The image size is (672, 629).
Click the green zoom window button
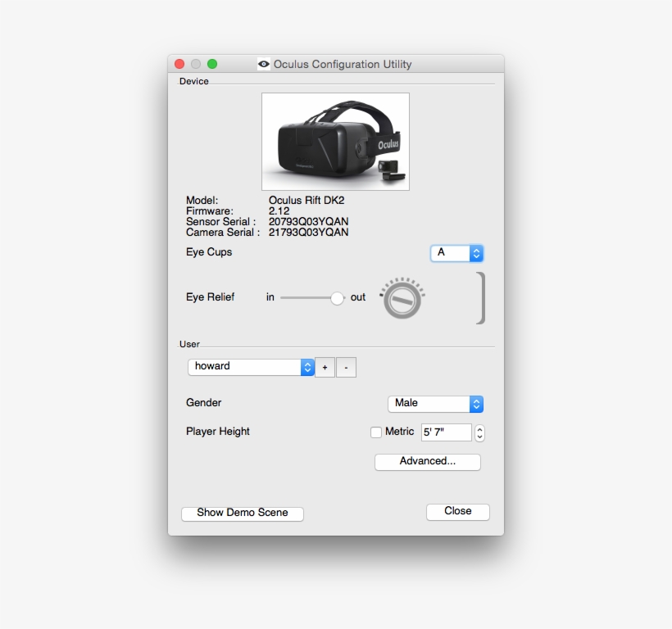click(x=212, y=64)
